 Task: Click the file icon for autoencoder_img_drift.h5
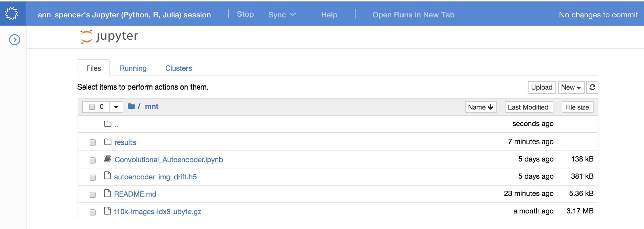107,176
